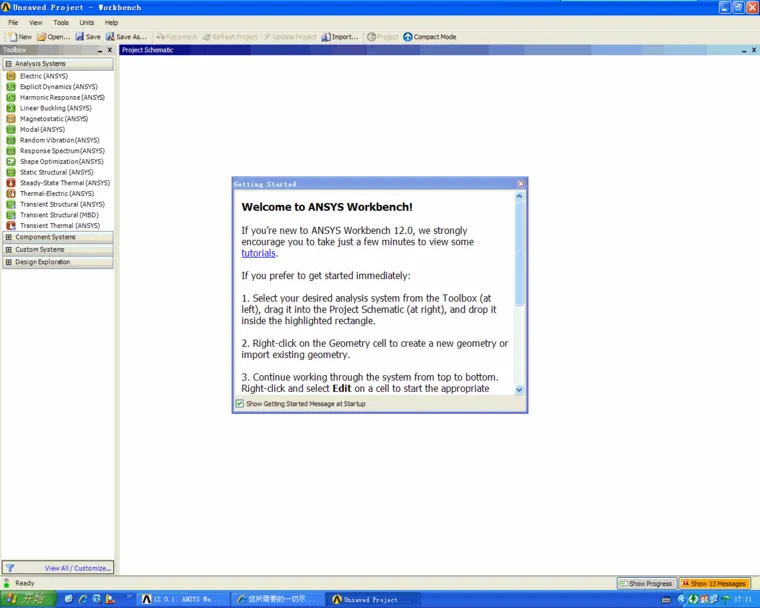Screen dimensions: 760x608
Task: Expand the Component Systems section
Action: coord(9,237)
